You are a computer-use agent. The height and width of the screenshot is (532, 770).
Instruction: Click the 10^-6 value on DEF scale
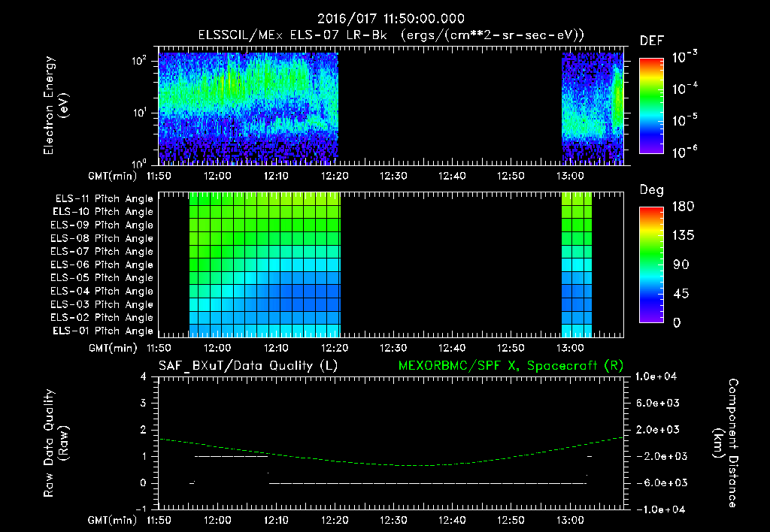(684, 152)
